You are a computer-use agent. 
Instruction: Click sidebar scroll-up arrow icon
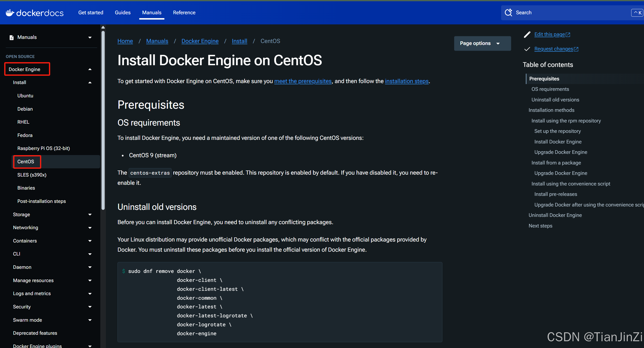pos(103,28)
